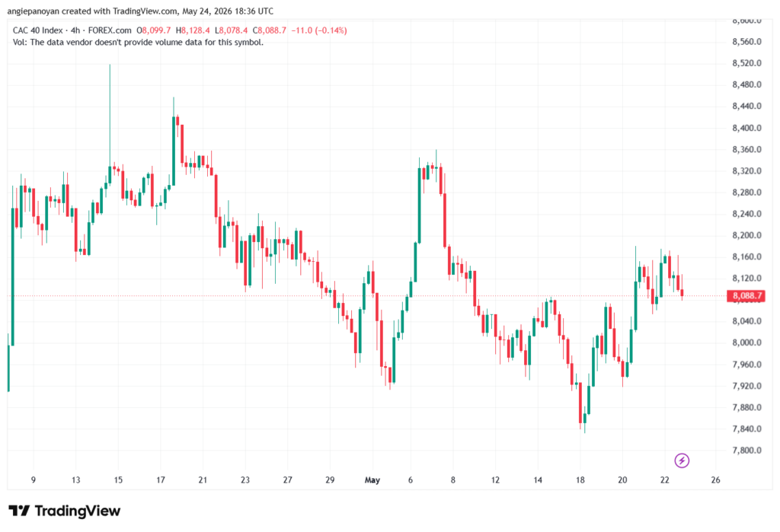Viewport: 780px width, 532px height.
Task: Click the TradingView wordmark text
Action: point(78,511)
